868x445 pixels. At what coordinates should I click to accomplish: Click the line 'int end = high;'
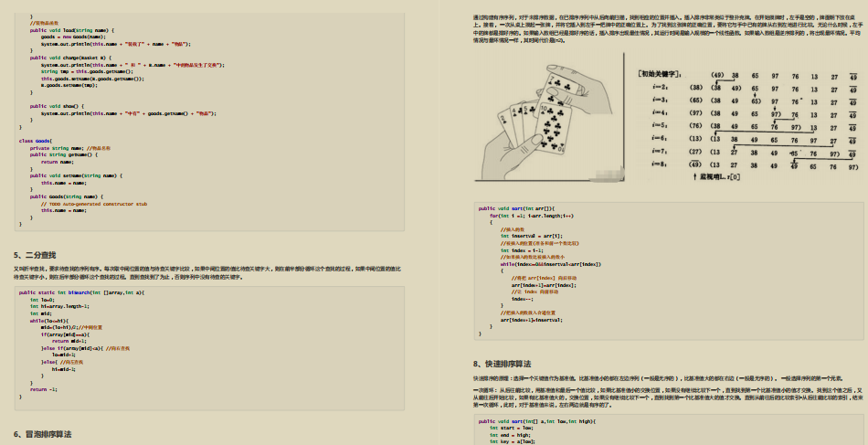(509, 435)
